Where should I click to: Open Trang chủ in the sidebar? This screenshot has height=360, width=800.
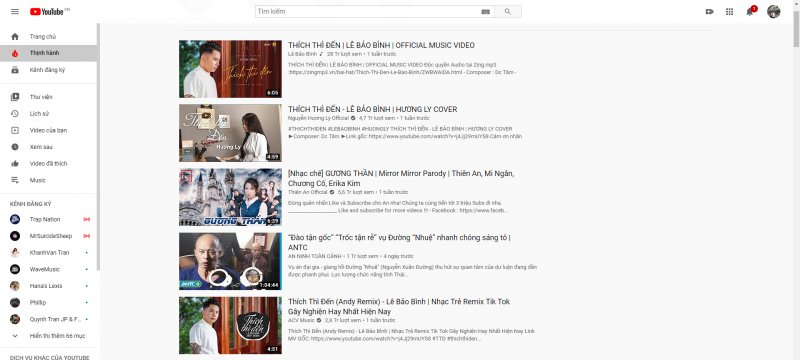click(48, 37)
